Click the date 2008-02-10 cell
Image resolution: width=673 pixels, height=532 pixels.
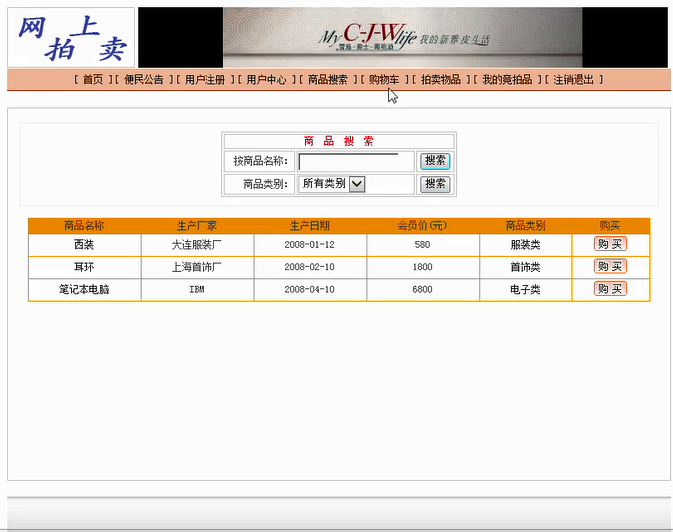(309, 268)
